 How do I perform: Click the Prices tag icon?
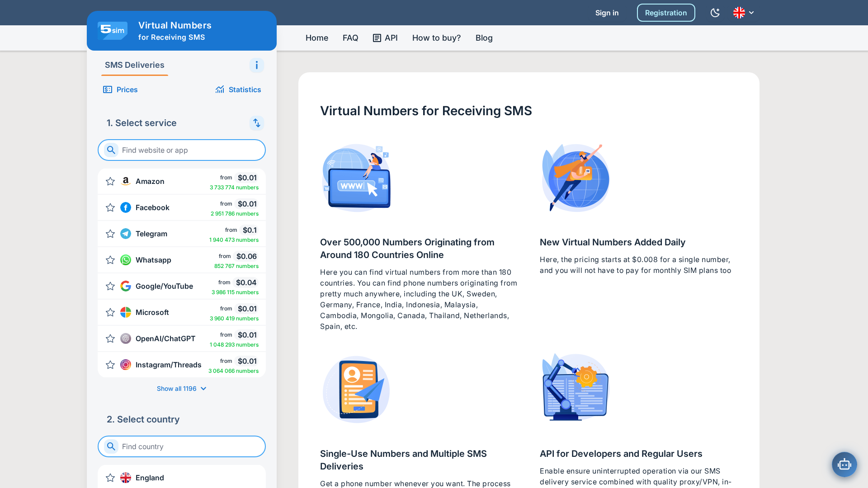(108, 89)
